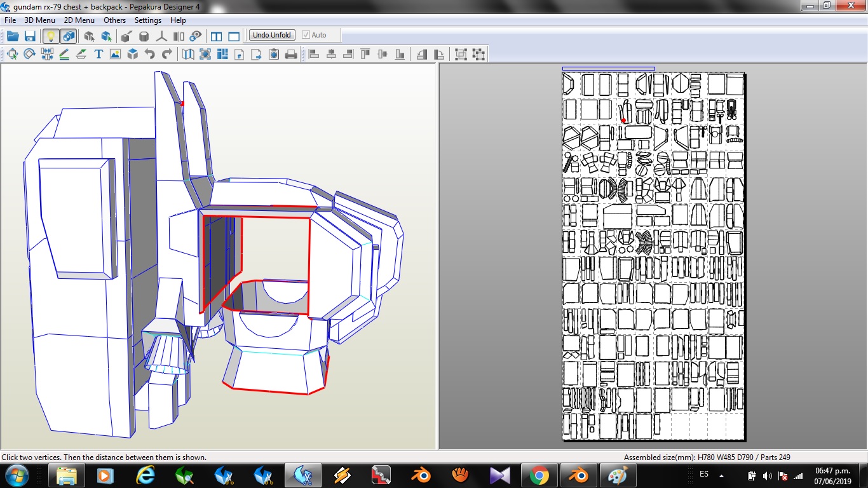Select the green pencil edit flaps tool
Viewport: 868px width, 488px height.
(64, 54)
